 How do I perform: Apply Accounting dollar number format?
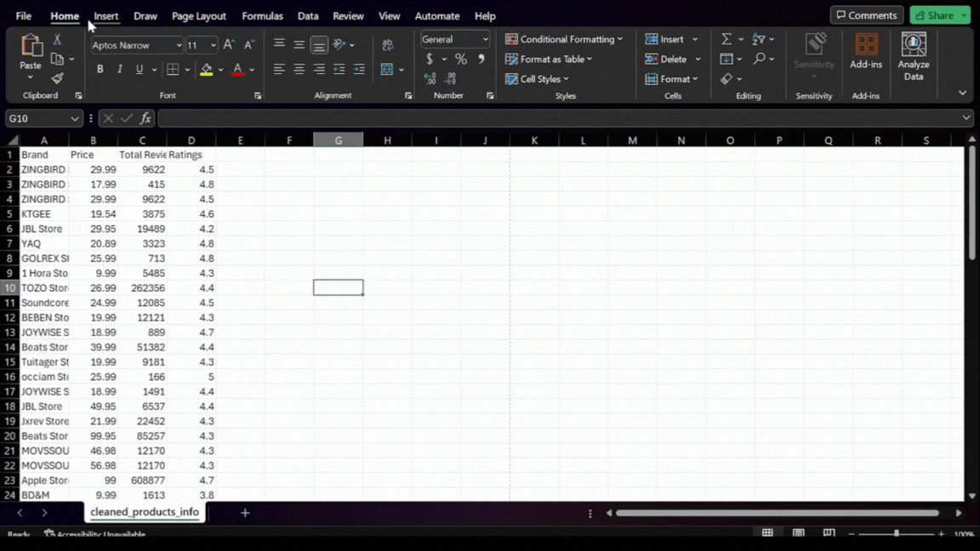430,59
